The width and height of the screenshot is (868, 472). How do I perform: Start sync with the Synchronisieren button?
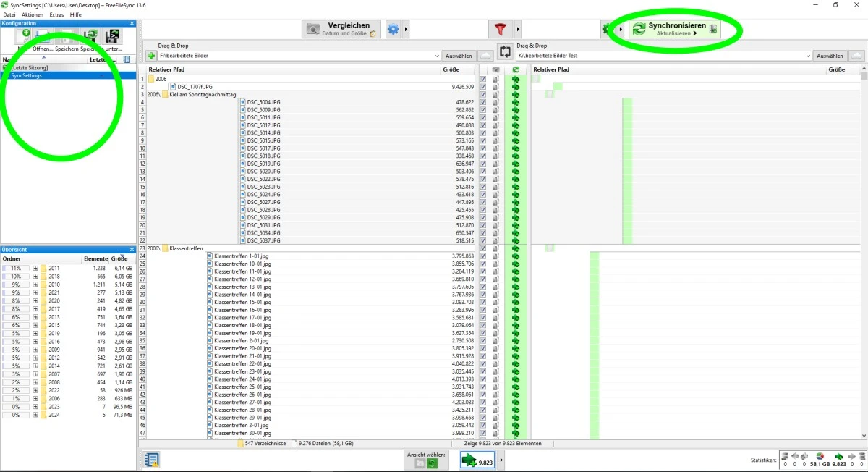673,29
